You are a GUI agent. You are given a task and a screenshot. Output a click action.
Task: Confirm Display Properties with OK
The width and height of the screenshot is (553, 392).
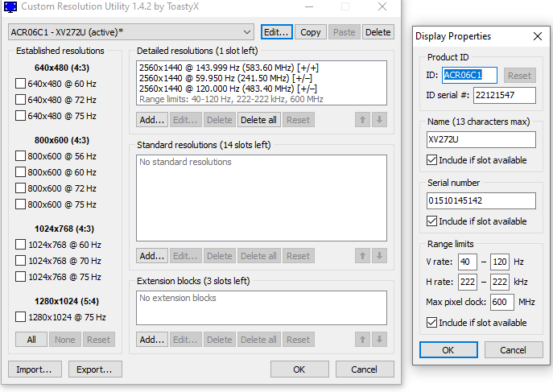coord(448,349)
